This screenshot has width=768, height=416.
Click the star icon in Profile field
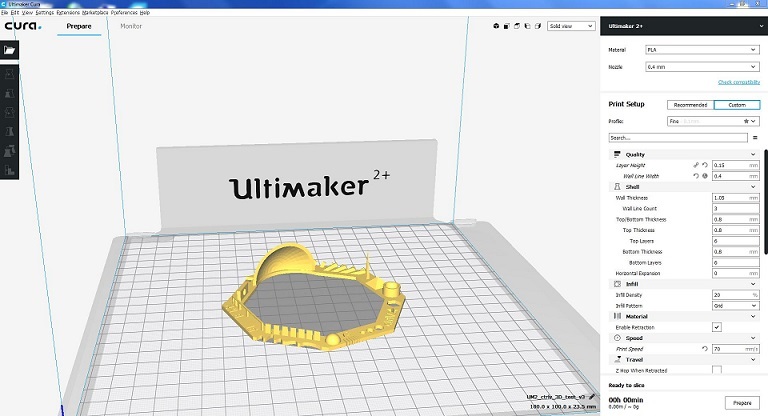746,121
